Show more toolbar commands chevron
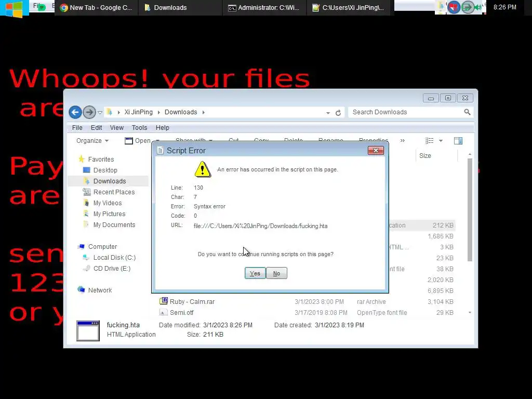The height and width of the screenshot is (399, 532). (403, 140)
